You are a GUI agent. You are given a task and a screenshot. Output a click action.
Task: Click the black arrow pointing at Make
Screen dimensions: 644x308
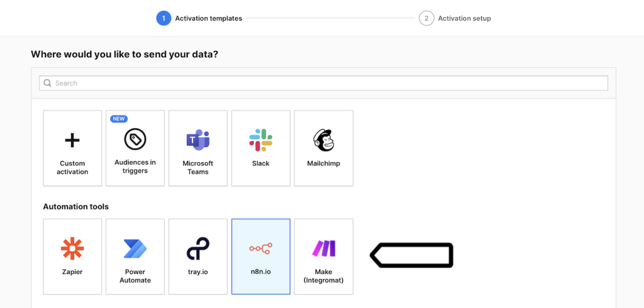point(411,255)
